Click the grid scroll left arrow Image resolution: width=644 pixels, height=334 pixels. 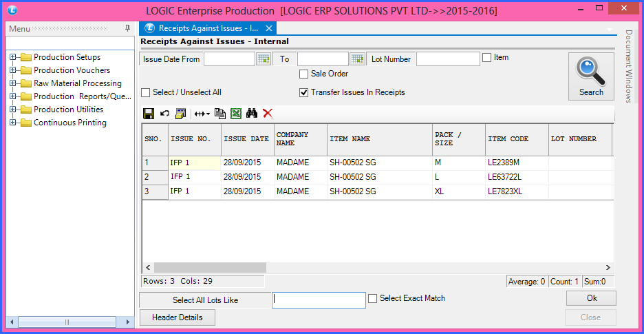148,267
